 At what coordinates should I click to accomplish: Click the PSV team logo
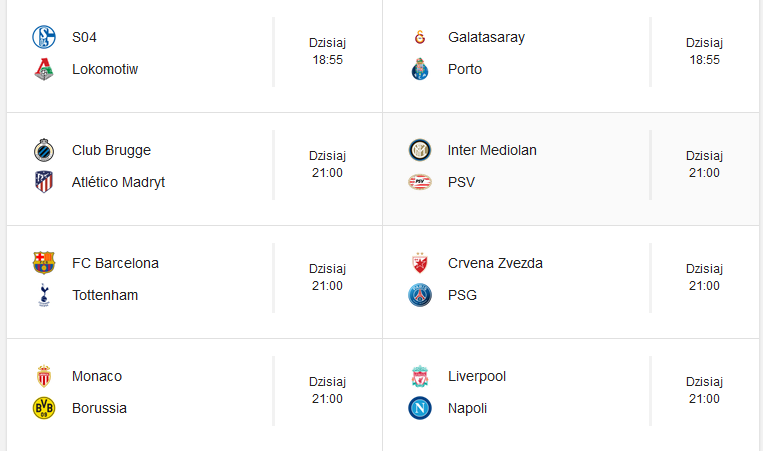pyautogui.click(x=420, y=183)
